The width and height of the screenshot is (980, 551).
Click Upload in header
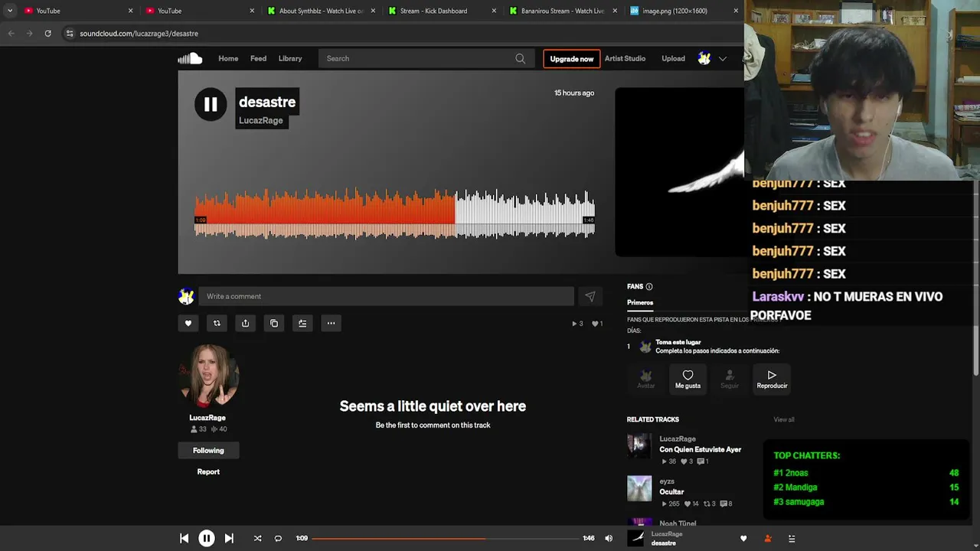pyautogui.click(x=673, y=58)
